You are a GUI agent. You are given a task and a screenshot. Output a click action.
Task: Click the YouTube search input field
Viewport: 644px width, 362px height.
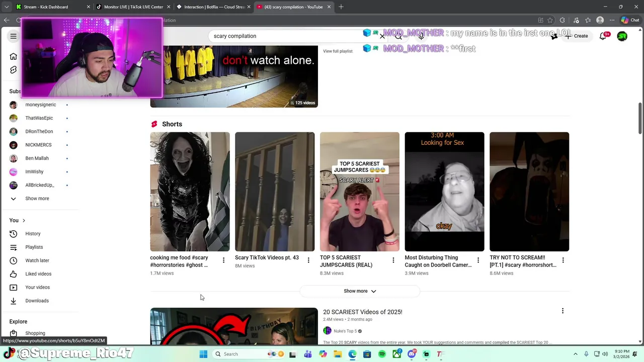point(292,36)
